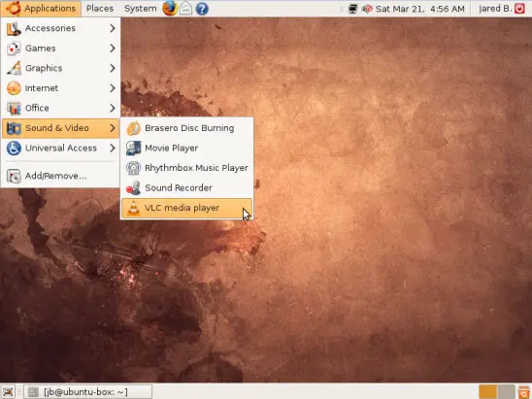The width and height of the screenshot is (532, 399).
Task: Switch to the first orange workspace
Action: tap(488, 392)
